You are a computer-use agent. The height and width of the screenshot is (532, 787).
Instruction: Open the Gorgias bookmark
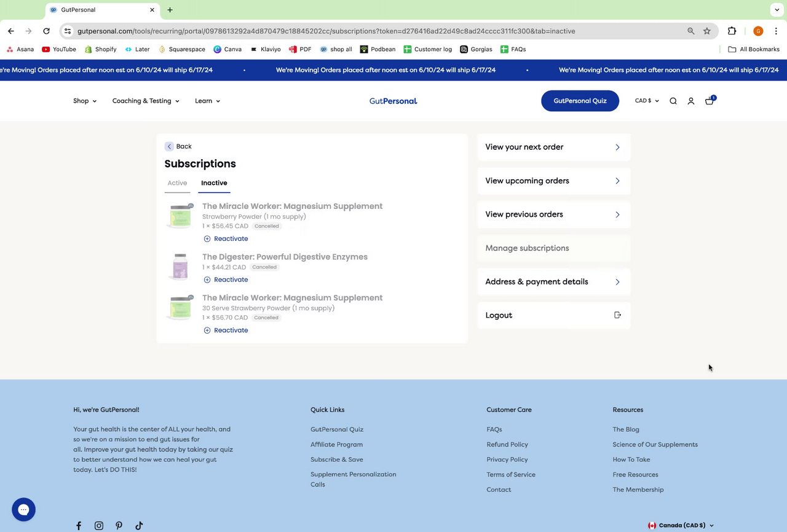(476, 49)
